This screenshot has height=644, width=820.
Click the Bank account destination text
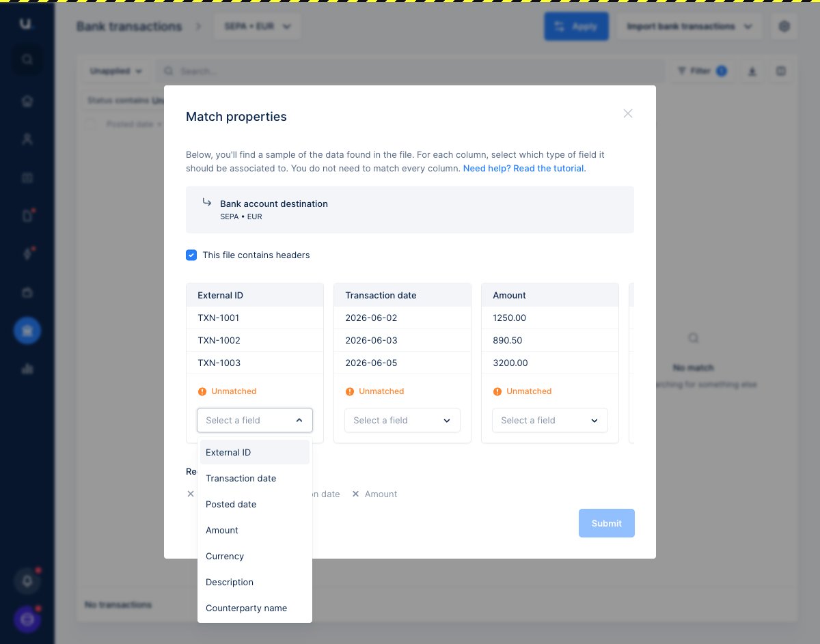(x=274, y=204)
